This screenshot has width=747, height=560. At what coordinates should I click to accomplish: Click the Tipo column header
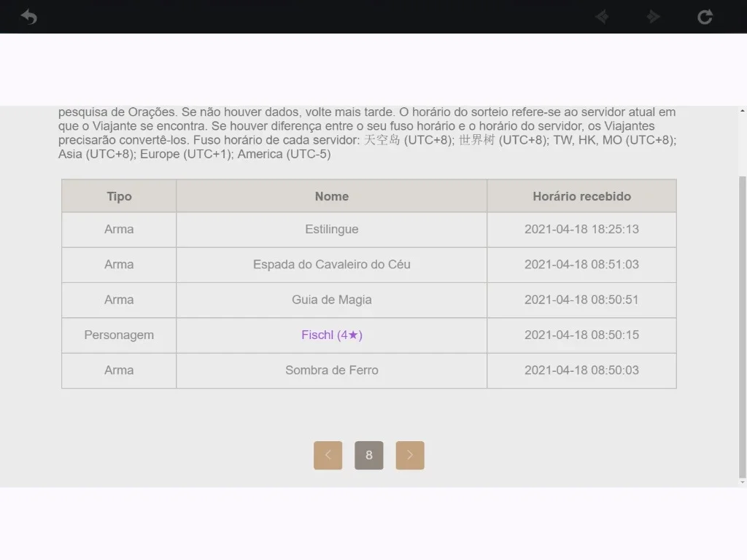(119, 196)
